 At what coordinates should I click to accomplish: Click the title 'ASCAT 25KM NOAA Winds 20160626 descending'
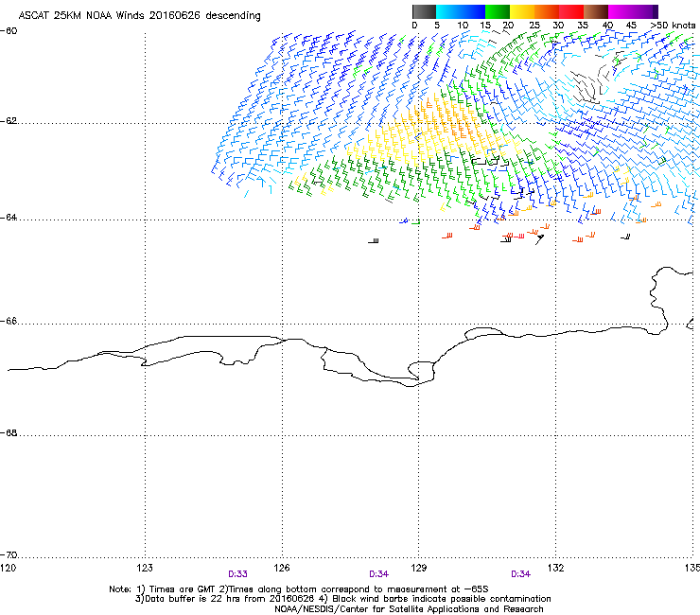139,15
